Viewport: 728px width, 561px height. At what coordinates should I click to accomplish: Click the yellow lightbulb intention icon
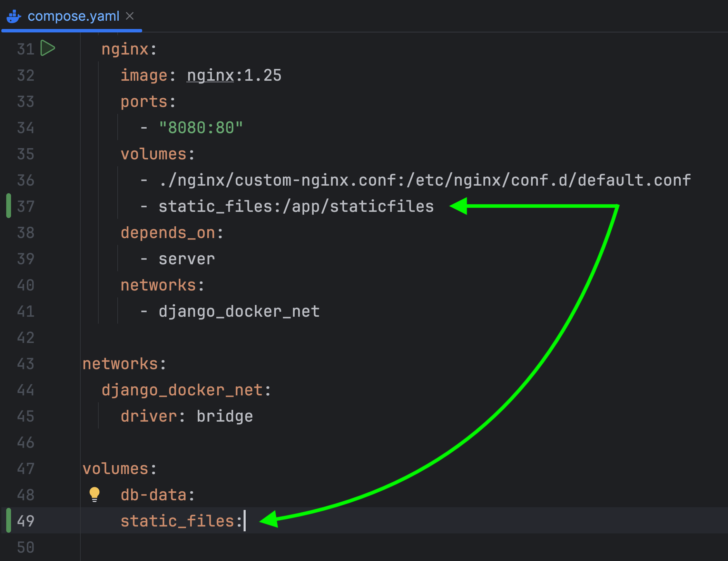[94, 494]
